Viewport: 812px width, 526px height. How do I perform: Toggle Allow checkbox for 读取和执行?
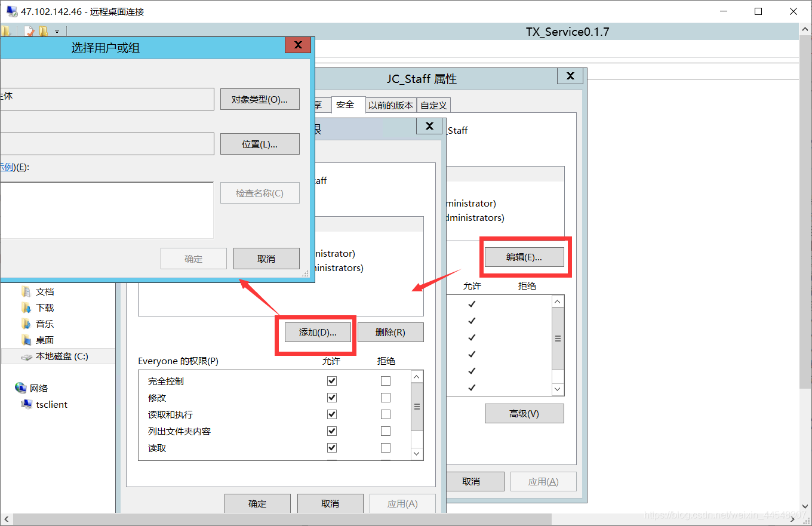tap(332, 414)
